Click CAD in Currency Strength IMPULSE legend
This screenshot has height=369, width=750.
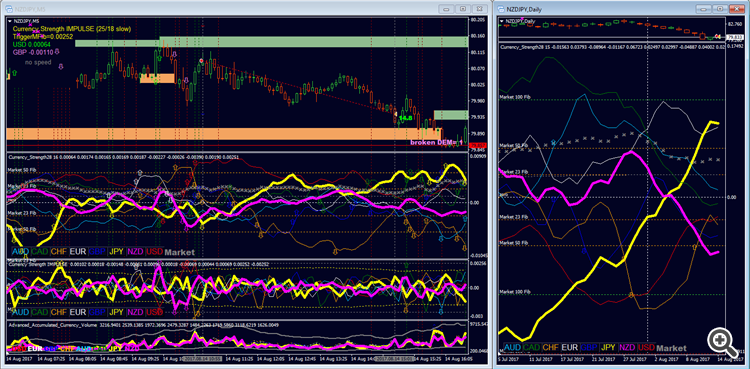coord(39,312)
